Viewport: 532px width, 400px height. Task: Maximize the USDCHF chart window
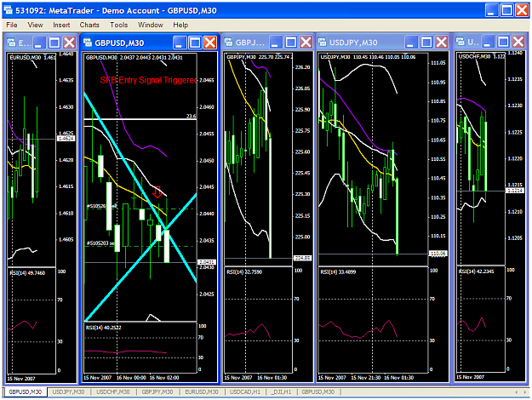click(503, 42)
